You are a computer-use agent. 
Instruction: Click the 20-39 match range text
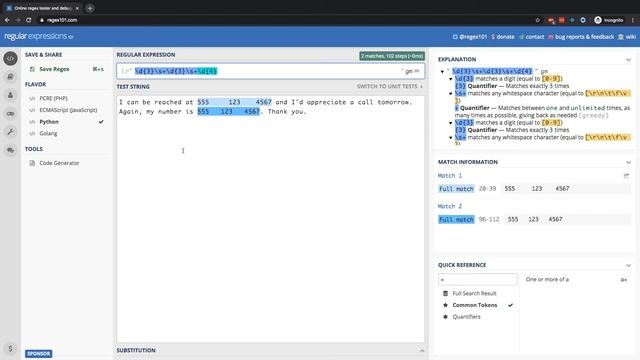coord(487,189)
